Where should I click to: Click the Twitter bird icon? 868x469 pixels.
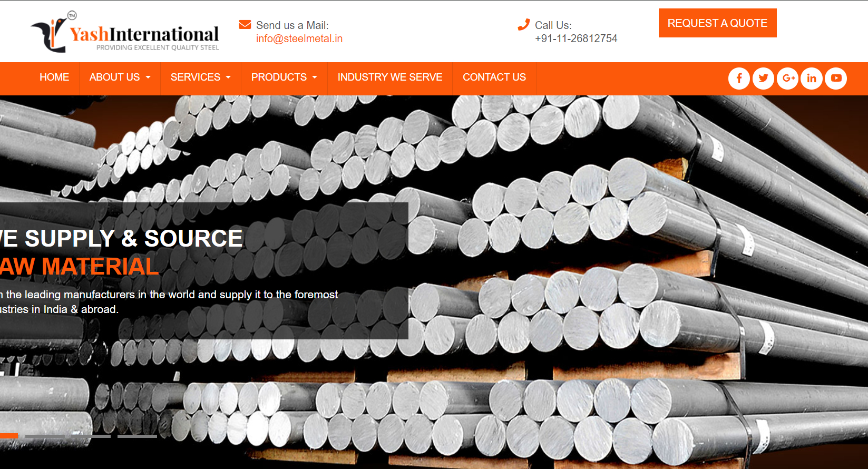tap(763, 79)
